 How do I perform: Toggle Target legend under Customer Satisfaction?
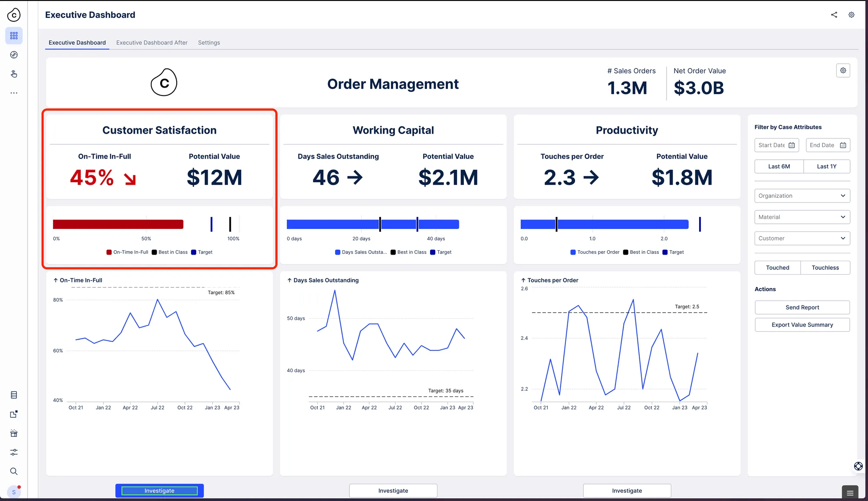[202, 252]
